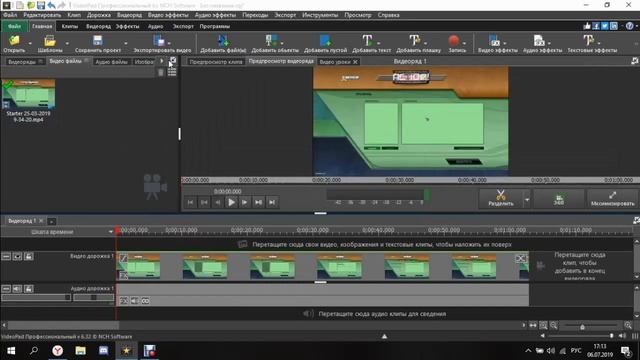Expand Открыть dropdown arrow
The height and width of the screenshot is (360, 640).
click(30, 43)
